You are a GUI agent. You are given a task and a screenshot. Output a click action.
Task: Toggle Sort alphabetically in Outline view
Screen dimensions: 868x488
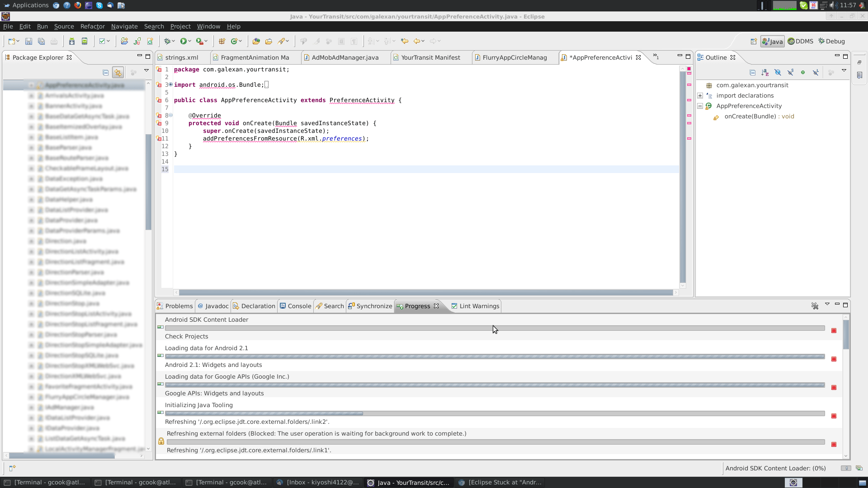pyautogui.click(x=765, y=73)
